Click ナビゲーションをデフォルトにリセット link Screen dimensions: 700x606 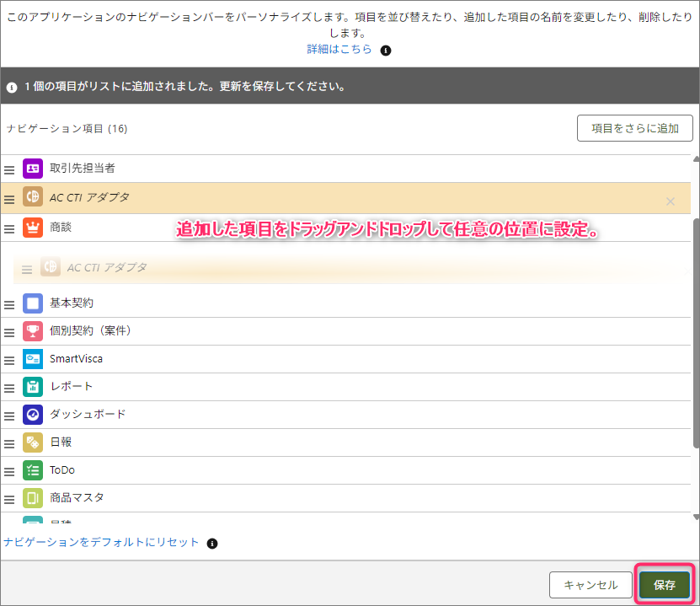point(102,542)
